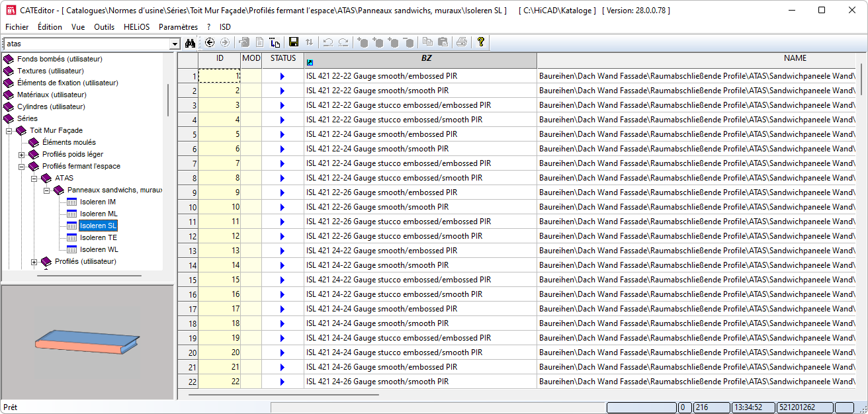
Task: Open the Outils menu
Action: pyautogui.click(x=105, y=27)
